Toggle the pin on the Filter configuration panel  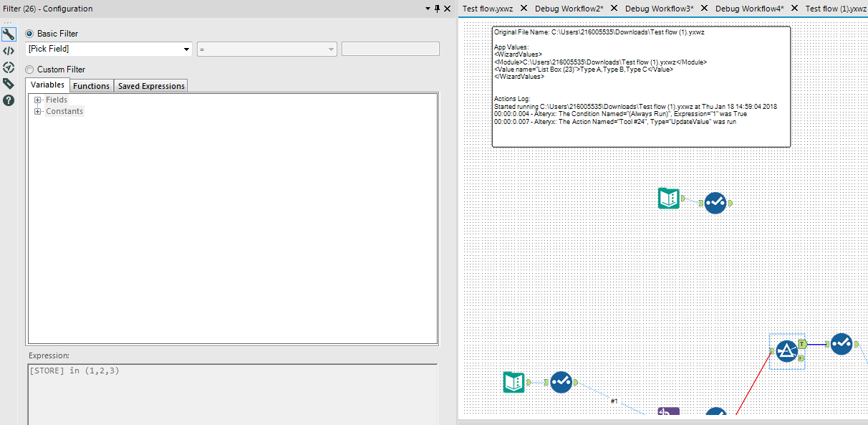(x=437, y=9)
